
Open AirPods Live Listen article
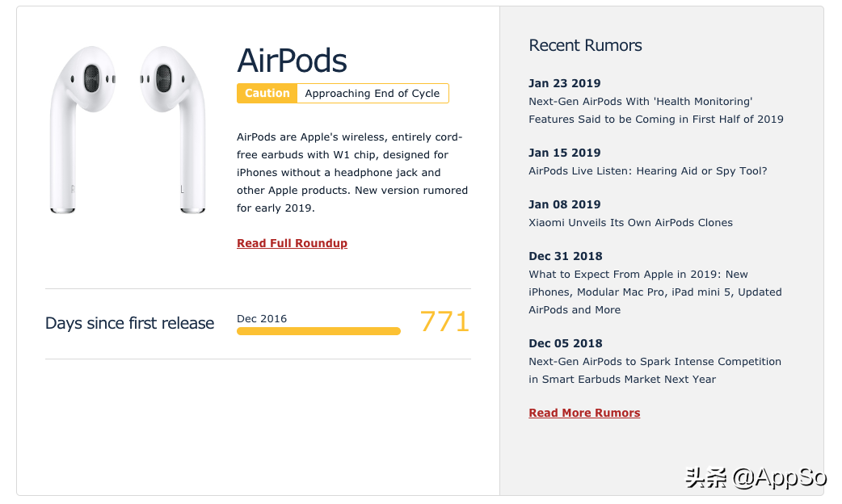[x=647, y=171]
